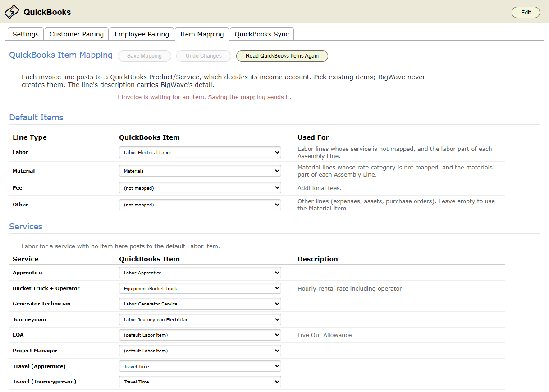Click the Journeyman service name

29,319
